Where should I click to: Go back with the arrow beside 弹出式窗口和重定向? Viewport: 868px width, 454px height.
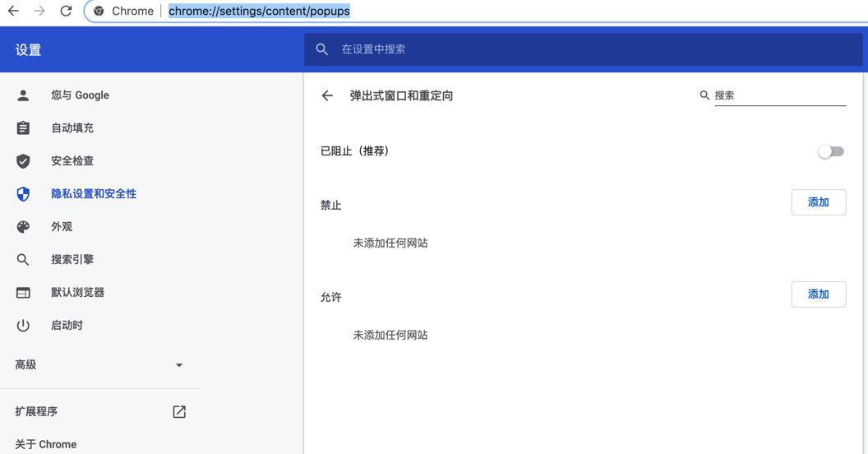327,95
